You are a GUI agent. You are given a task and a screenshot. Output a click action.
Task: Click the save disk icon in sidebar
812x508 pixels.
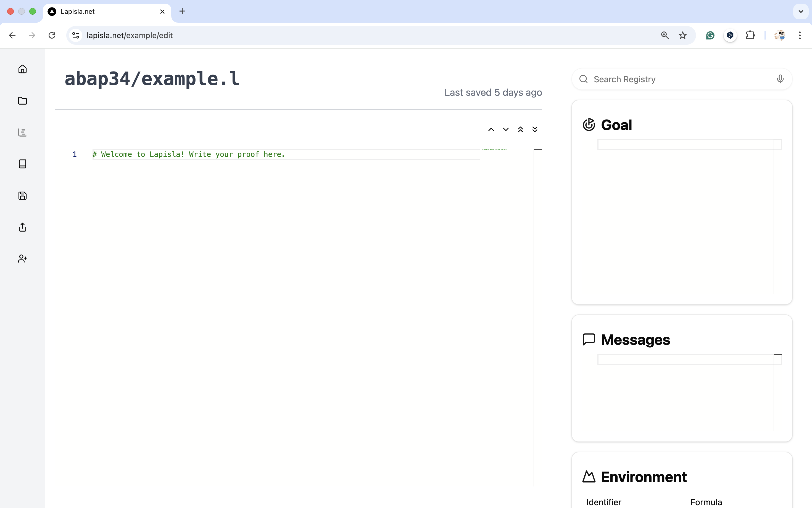(23, 195)
